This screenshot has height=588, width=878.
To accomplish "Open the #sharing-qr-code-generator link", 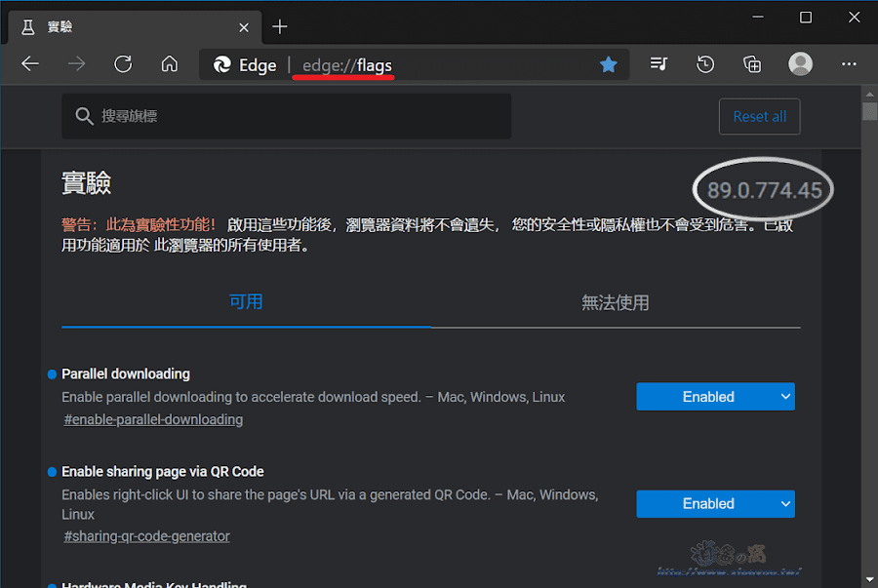I will 146,536.
